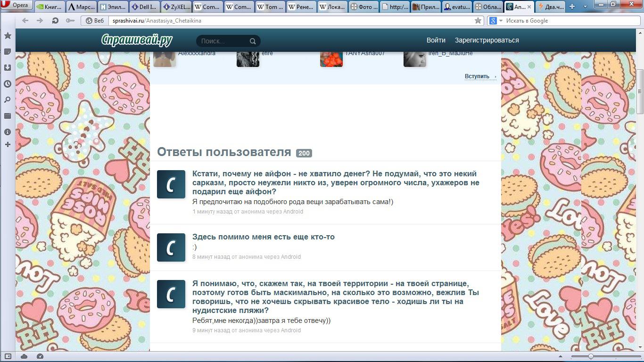Viewport: 644px width, 362px height.
Task: Open the question about 'нудистские пляжи'
Action: (x=336, y=297)
